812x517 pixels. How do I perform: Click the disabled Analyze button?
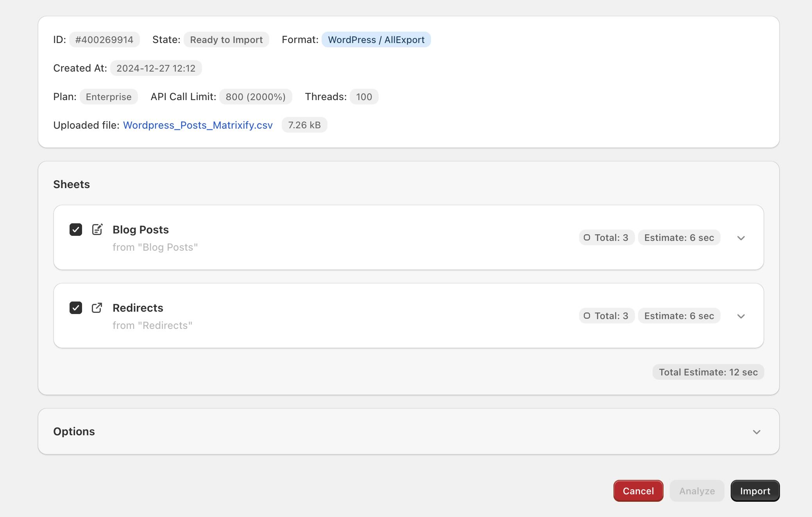(697, 491)
